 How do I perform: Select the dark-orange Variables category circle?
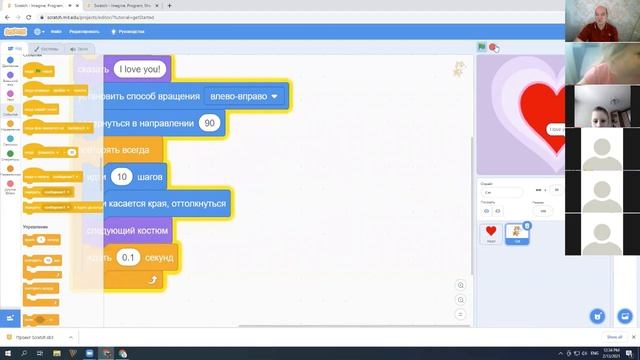(10, 169)
